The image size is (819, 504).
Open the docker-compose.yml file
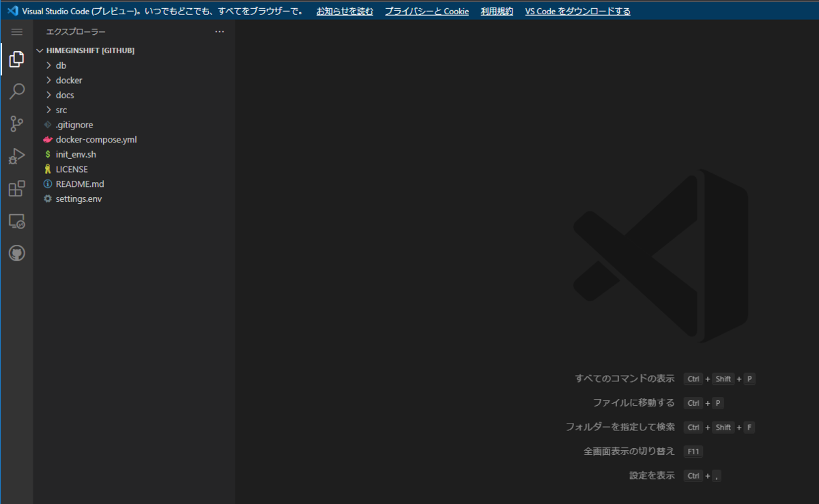click(96, 139)
